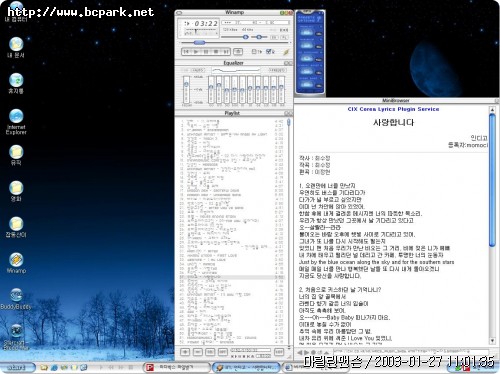This screenshot has height=374, width=500.
Task: Launch the Winamp desktop shortcut
Action: pos(16,264)
